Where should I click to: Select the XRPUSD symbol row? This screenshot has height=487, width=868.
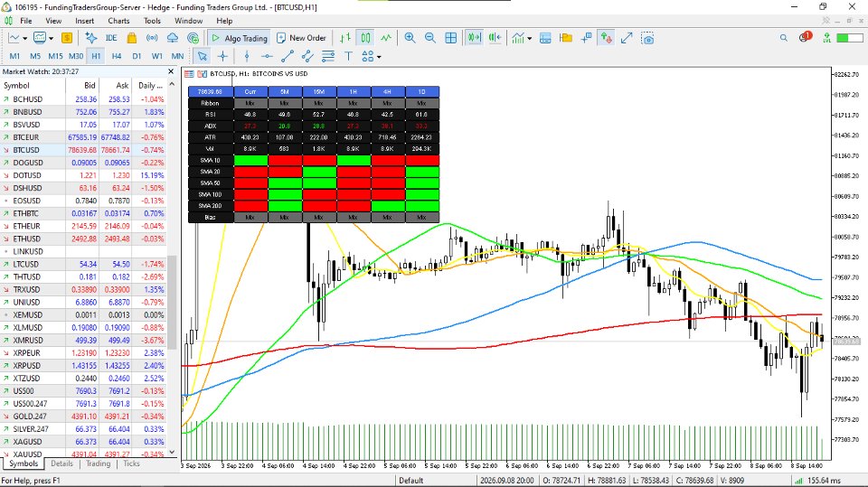[83, 366]
